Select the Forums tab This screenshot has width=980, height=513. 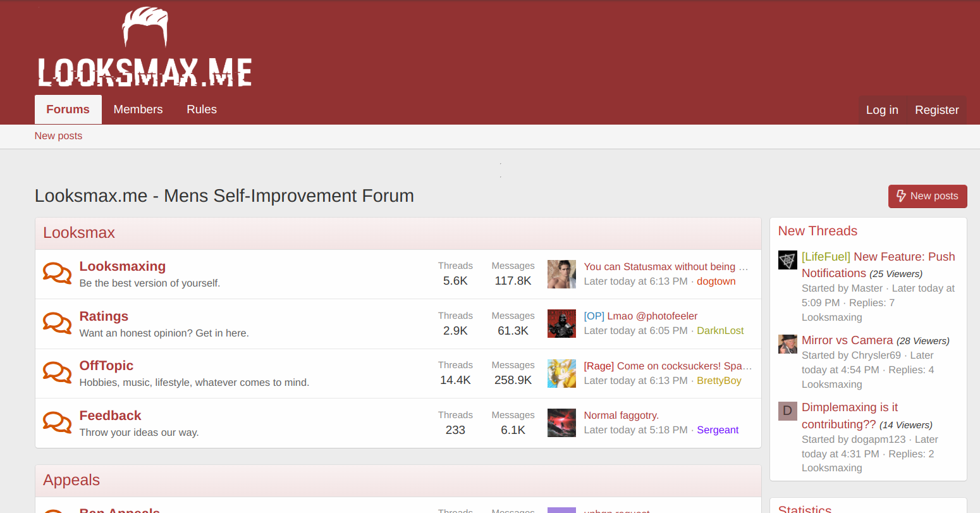(68, 109)
